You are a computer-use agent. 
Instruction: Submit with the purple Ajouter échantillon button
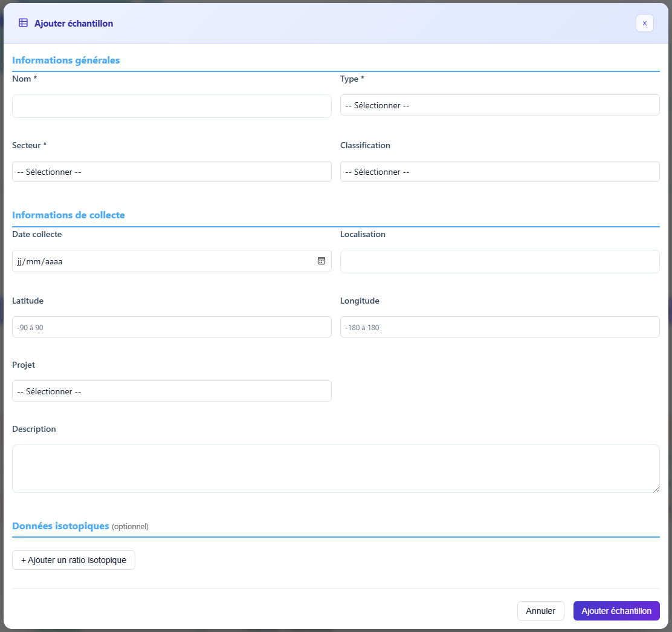(x=616, y=611)
